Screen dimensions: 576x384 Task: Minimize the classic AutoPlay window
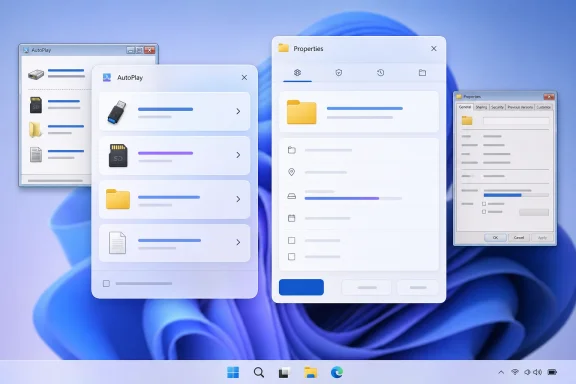tap(130, 50)
